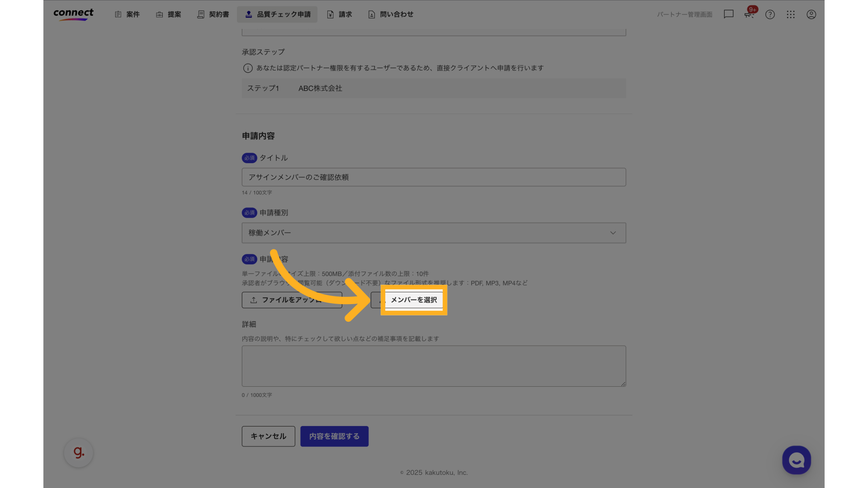The width and height of the screenshot is (868, 488).
Task: Expand the 稼働メンバー application type dropdown
Action: coord(613,233)
